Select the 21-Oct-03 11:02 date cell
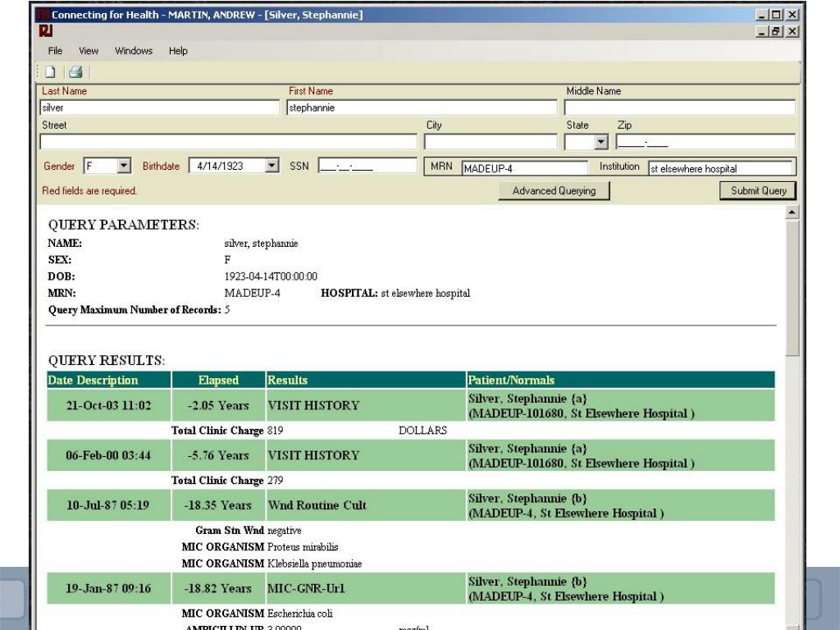Screen dimensions: 840x630 point(109,405)
